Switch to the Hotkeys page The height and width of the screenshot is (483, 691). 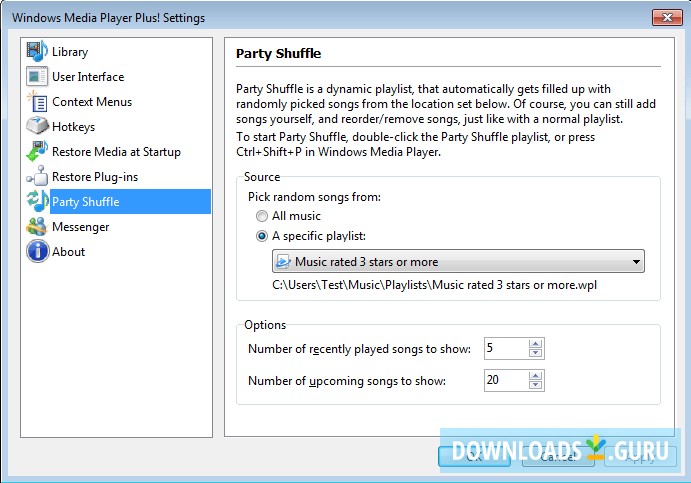(74, 127)
